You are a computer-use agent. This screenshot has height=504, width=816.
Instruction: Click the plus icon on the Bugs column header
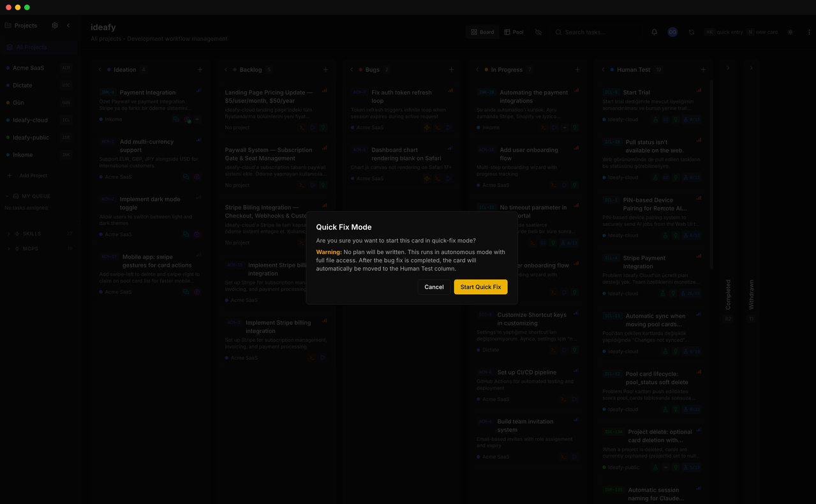pos(452,70)
